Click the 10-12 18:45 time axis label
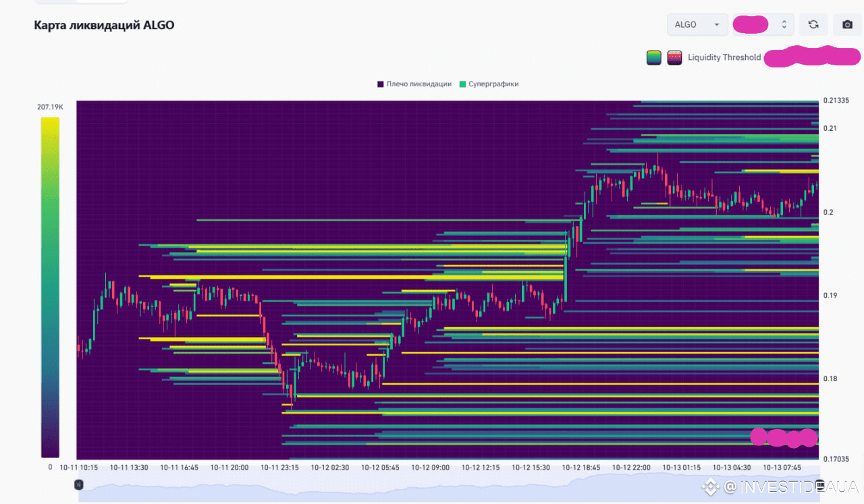This screenshot has height=504, width=864. [581, 468]
